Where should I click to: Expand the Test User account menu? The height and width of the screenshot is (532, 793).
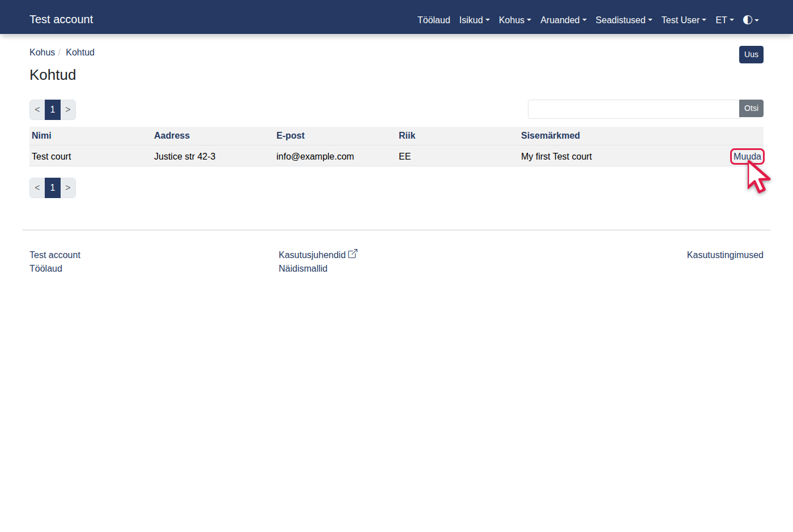(684, 20)
